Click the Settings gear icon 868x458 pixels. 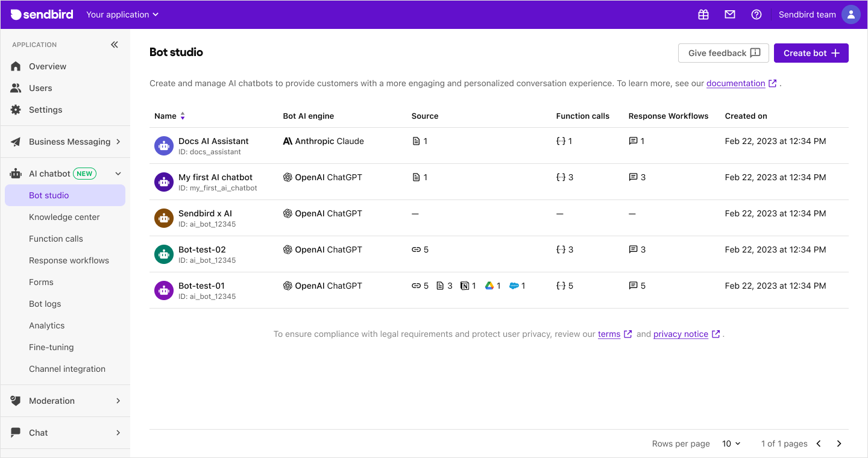click(16, 110)
